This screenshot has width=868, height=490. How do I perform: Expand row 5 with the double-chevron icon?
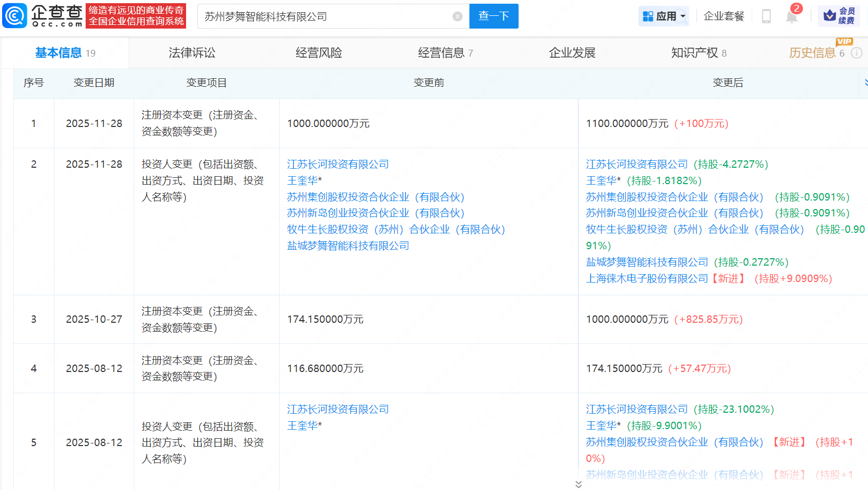pos(578,483)
